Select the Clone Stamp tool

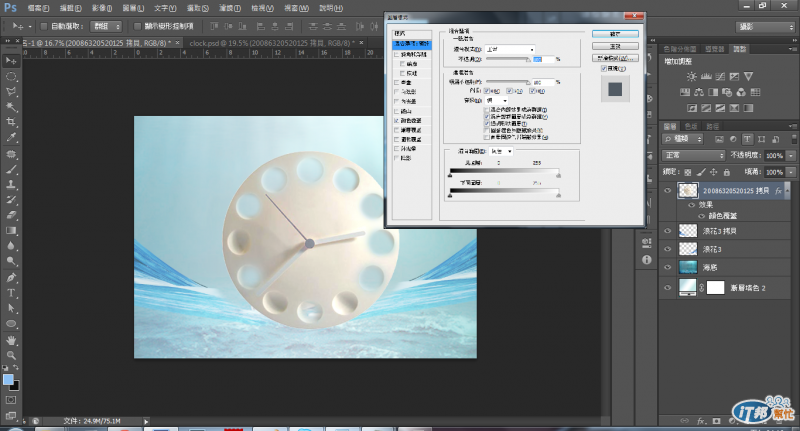11,185
